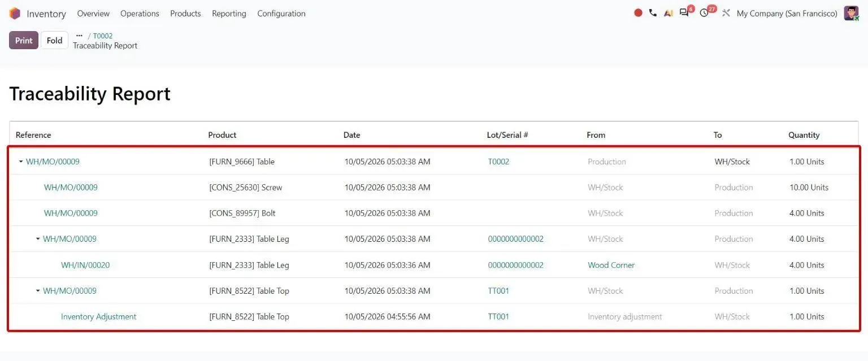Image resolution: width=868 pixels, height=361 pixels.
Task: Collapse the WH/MO/00009 Table Top row
Action: [x=38, y=291]
